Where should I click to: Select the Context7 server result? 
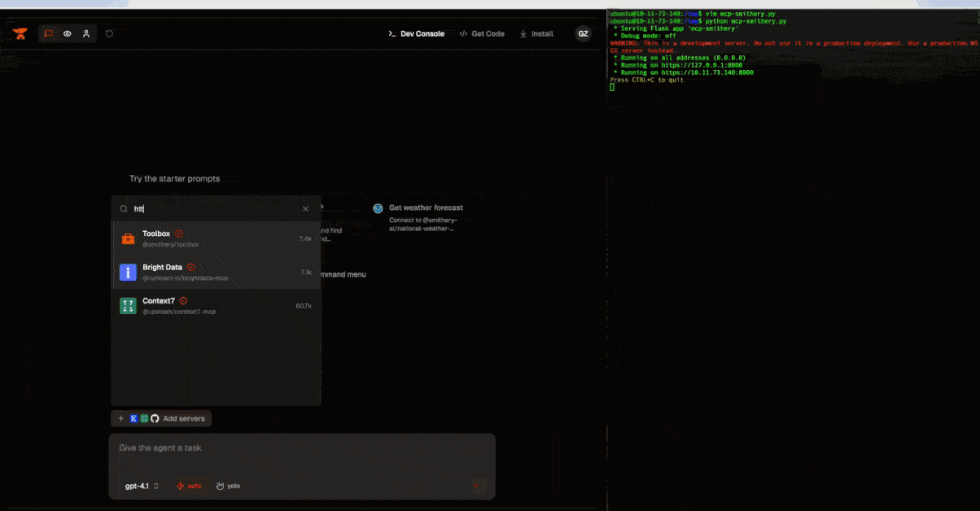click(216, 306)
